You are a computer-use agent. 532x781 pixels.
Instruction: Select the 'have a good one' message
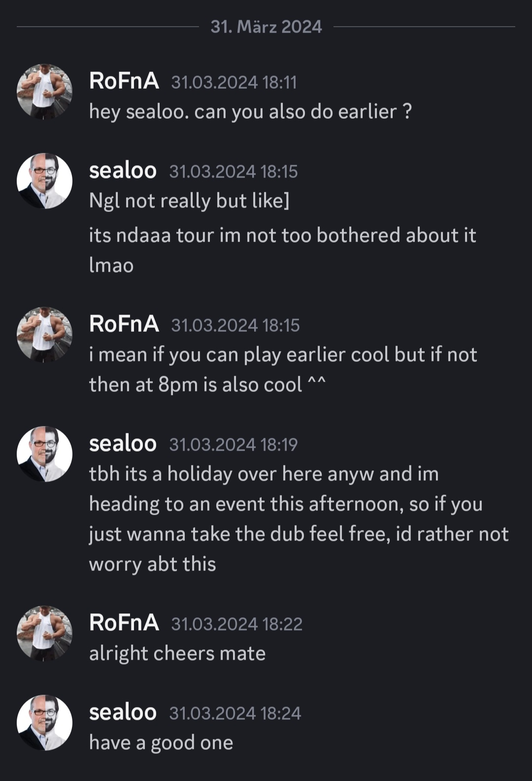[161, 743]
